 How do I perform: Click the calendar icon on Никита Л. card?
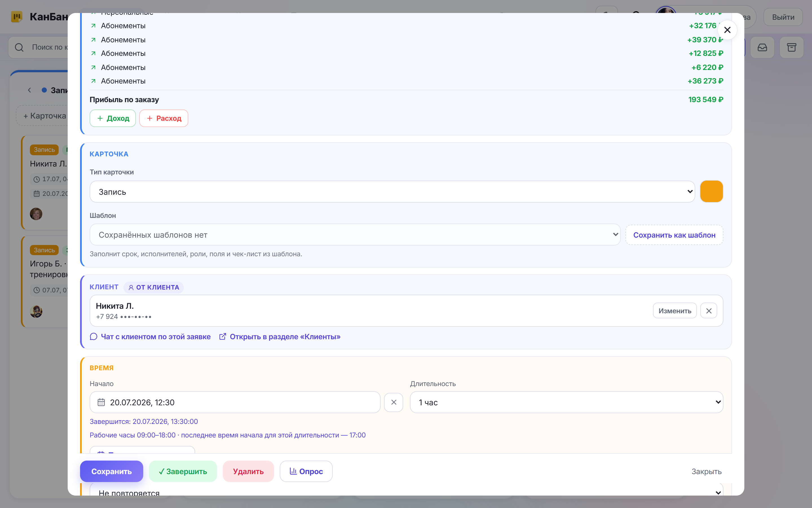pos(37,194)
